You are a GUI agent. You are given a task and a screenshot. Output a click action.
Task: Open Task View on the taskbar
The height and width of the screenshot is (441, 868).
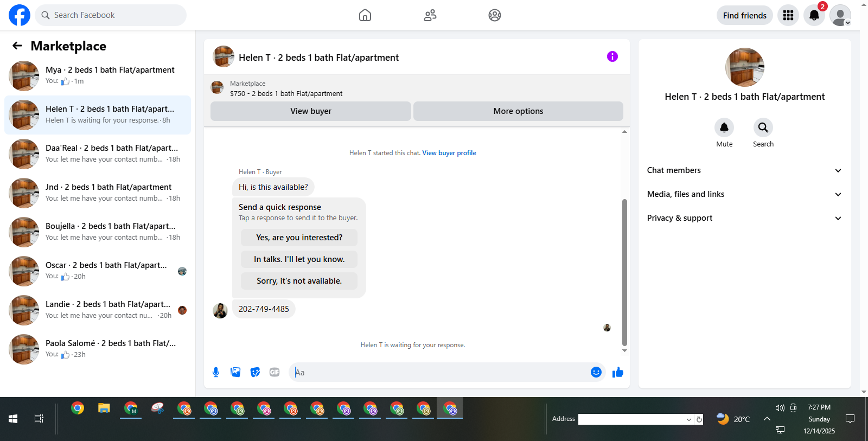coord(39,419)
